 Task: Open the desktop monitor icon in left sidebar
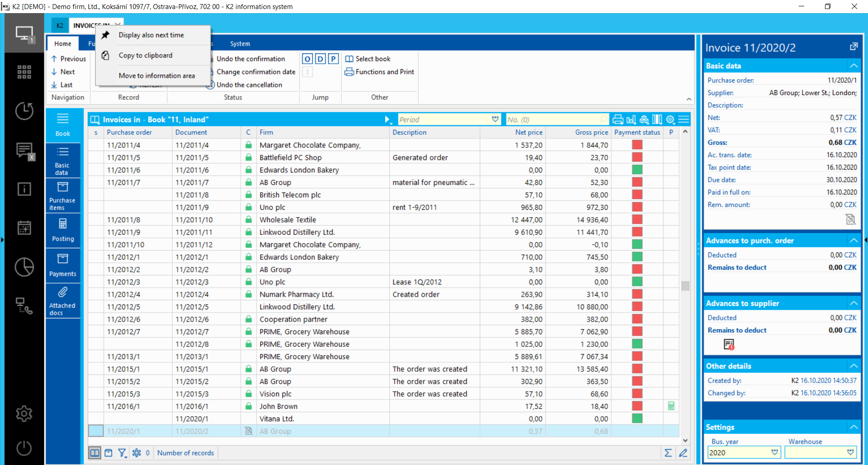[24, 33]
